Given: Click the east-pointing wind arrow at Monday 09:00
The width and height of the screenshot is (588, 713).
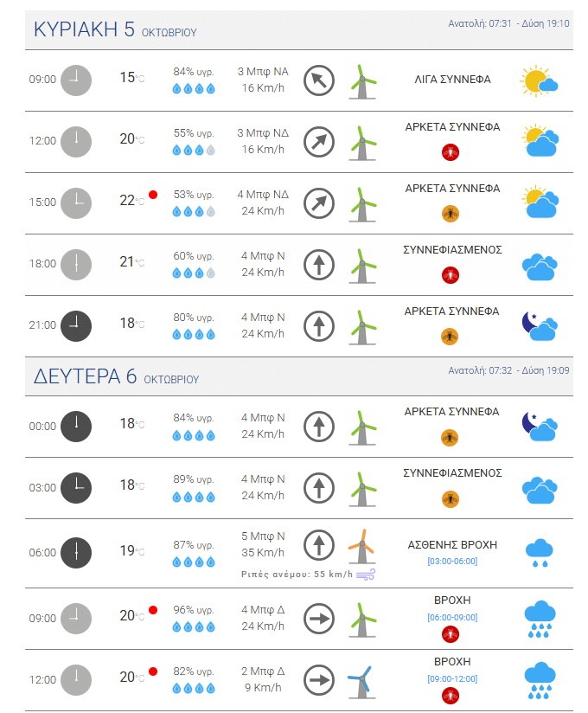Looking at the screenshot, I should click(x=318, y=619).
